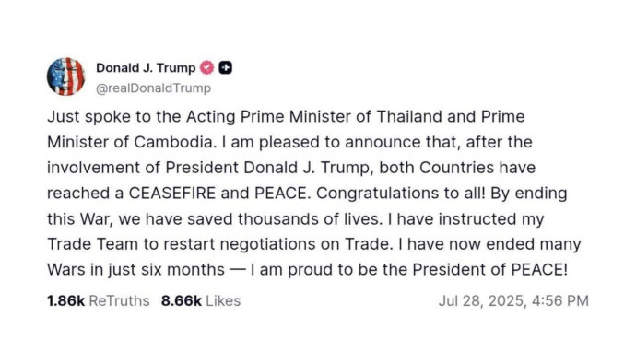Click the @realDonaldTrump handle
This screenshot has height=364, width=636.
point(153,88)
